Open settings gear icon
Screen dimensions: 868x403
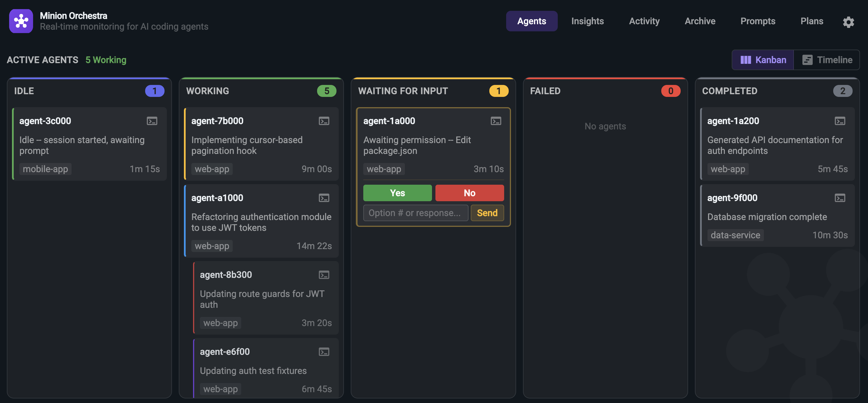(x=848, y=22)
